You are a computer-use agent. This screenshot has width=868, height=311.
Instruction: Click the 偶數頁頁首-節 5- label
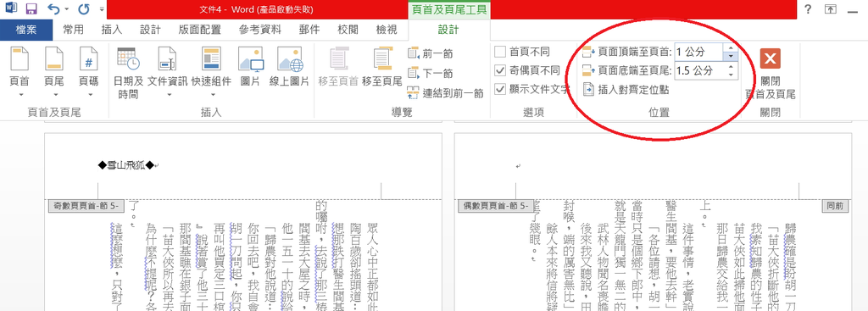pyautogui.click(x=497, y=206)
